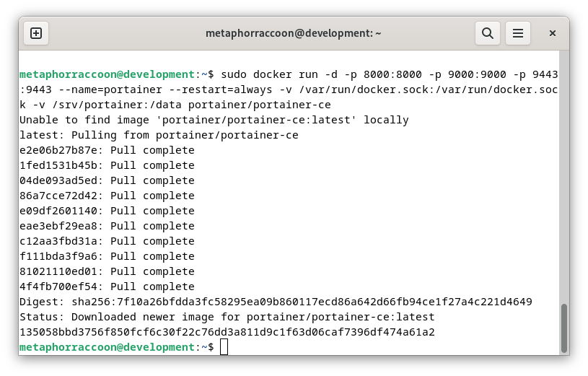
Task: Click the 'Unable to find image' line
Action: click(214, 120)
